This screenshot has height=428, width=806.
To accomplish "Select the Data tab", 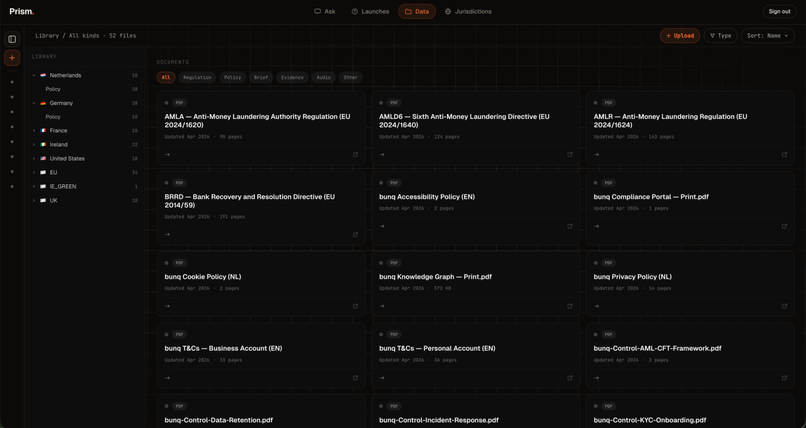I will 417,11.
